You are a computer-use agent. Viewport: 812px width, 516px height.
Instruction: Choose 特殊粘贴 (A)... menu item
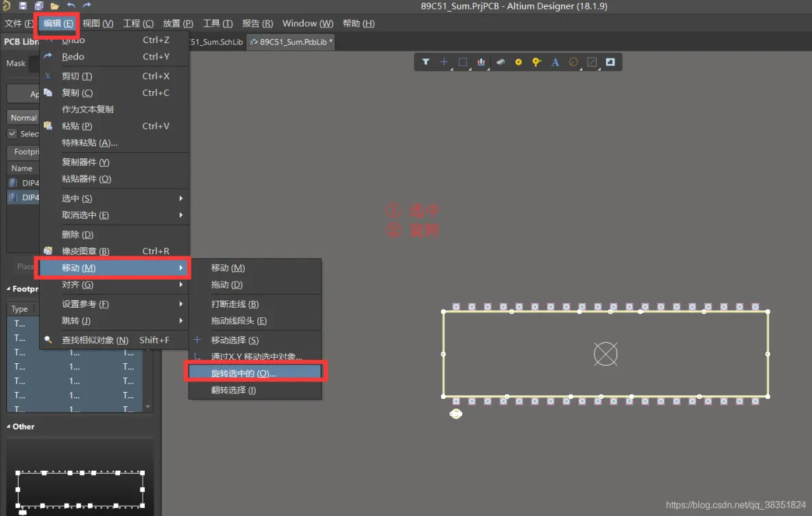114,143
